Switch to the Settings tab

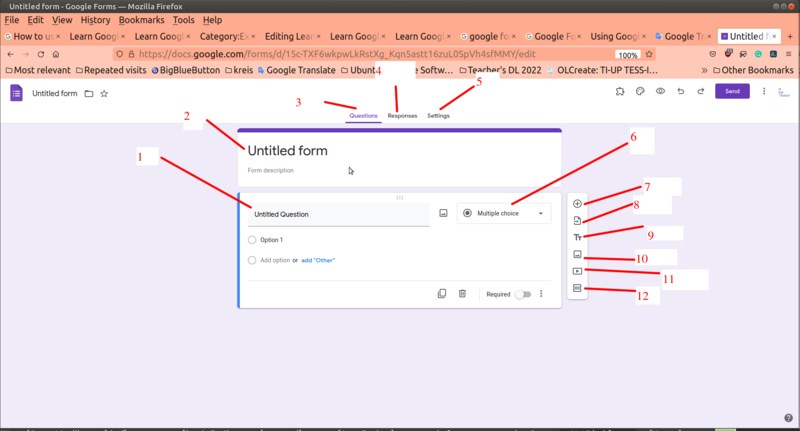coord(438,116)
